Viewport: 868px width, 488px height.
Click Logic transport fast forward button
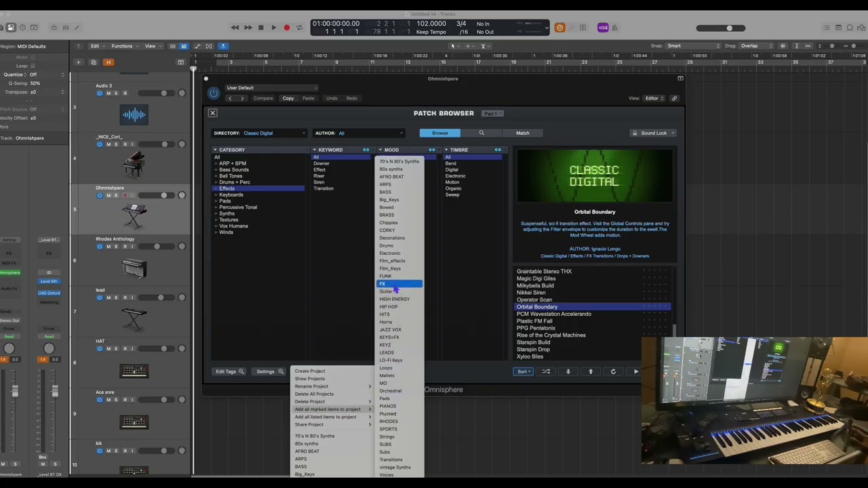[x=248, y=28]
